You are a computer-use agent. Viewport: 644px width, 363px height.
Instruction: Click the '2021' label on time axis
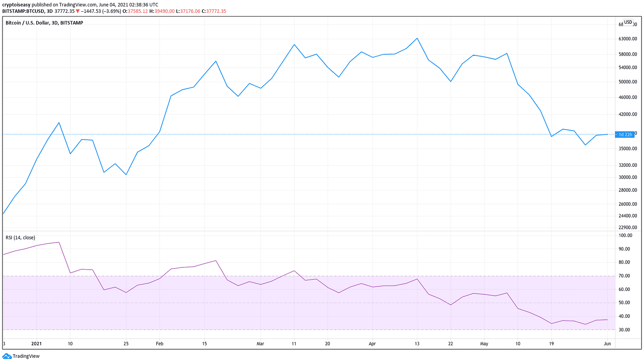click(x=37, y=344)
